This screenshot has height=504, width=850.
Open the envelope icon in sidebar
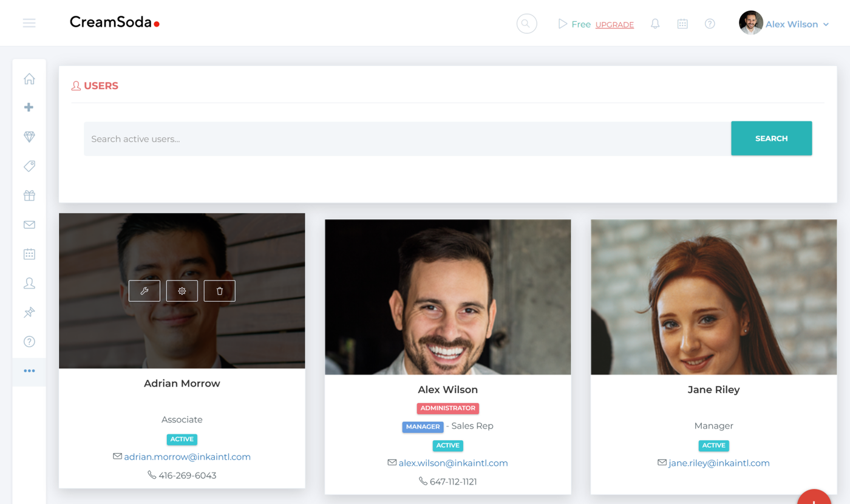(x=29, y=225)
